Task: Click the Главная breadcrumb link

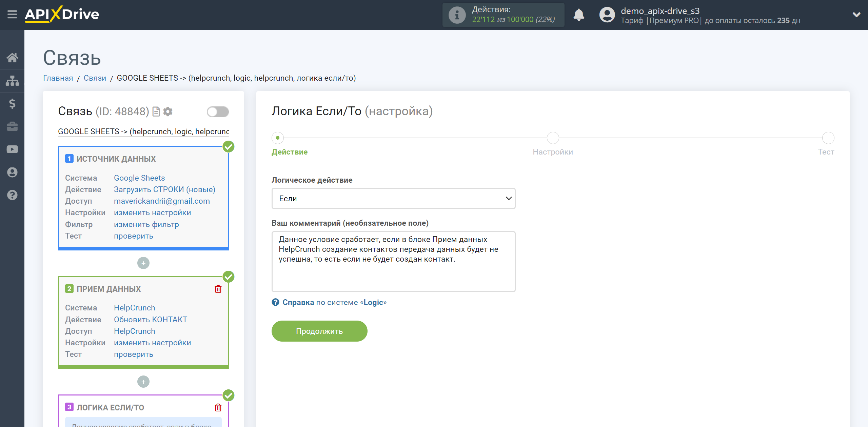Action: pos(58,78)
